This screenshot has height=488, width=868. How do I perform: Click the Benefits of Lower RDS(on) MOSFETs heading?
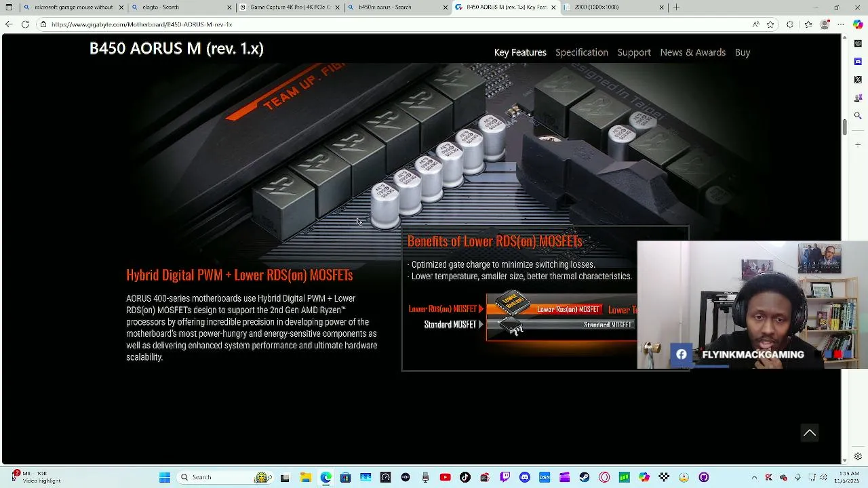tap(494, 241)
